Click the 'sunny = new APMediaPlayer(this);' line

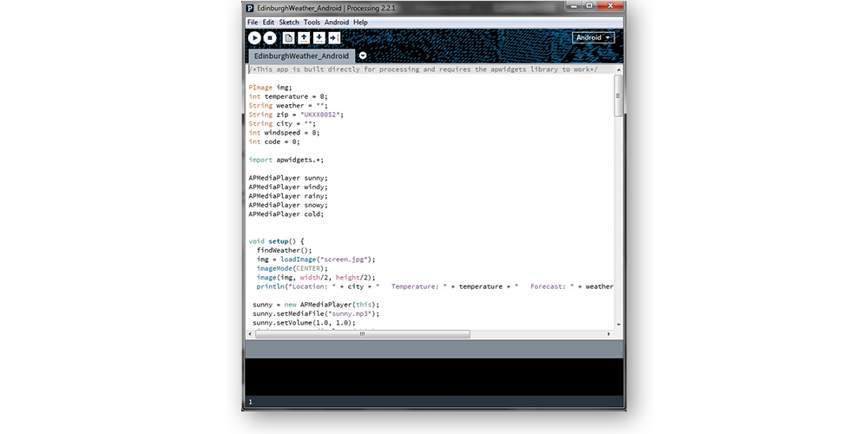pos(316,305)
